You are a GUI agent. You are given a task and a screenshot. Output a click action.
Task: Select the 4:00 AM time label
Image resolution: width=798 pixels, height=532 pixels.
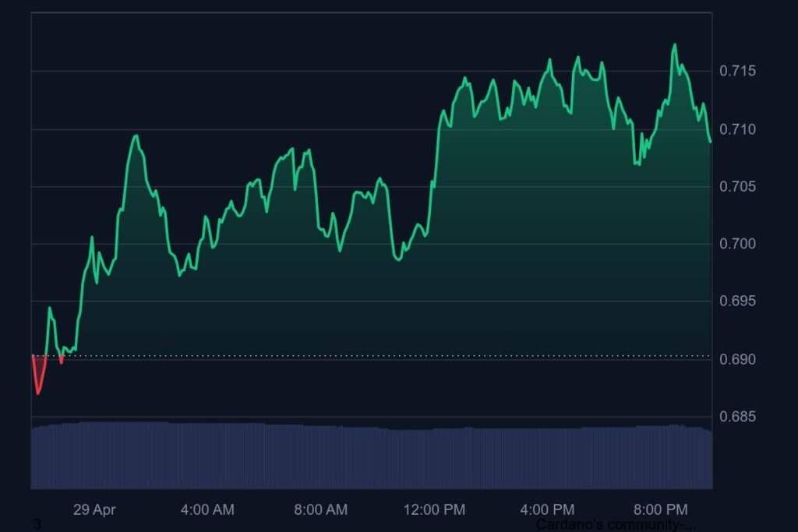tap(207, 509)
